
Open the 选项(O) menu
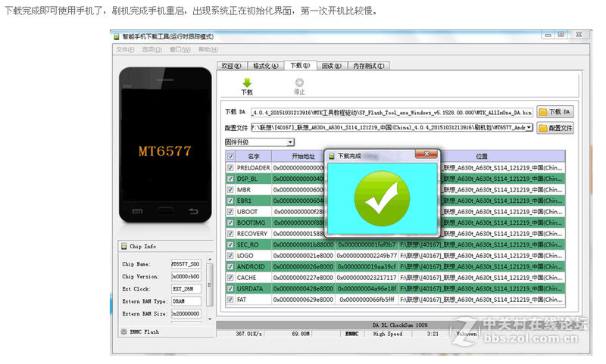coord(152,49)
